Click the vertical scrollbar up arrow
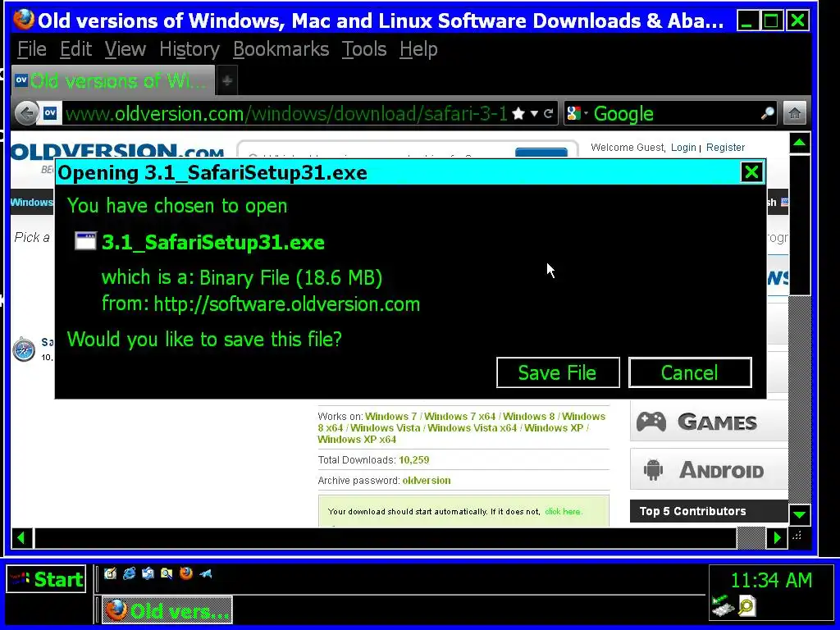Viewport: 840px width, 630px height. [x=799, y=143]
